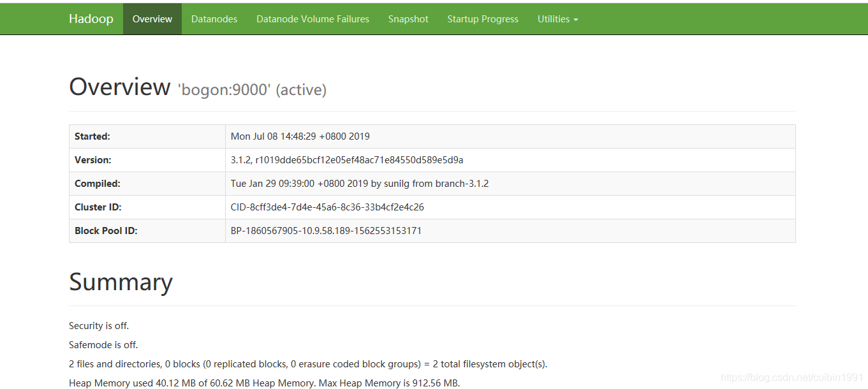Viewport: 868px width, 389px height.
Task: Go to Startup Progress tab
Action: coord(483,19)
